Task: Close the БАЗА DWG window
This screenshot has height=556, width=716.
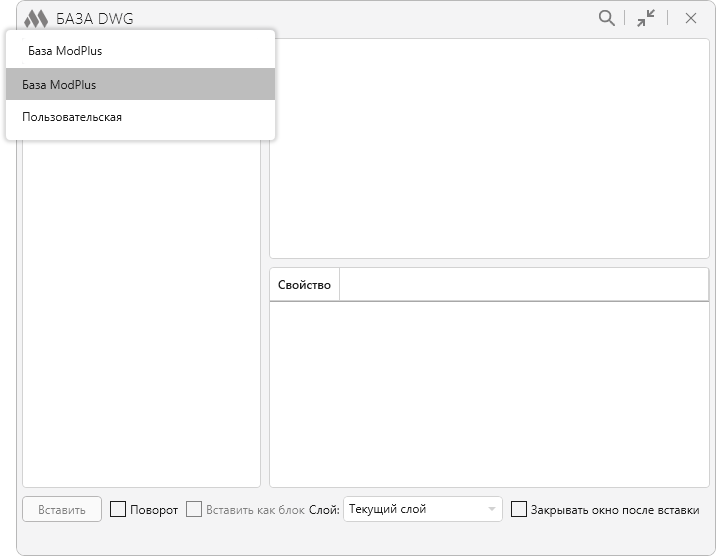Action: tap(691, 18)
